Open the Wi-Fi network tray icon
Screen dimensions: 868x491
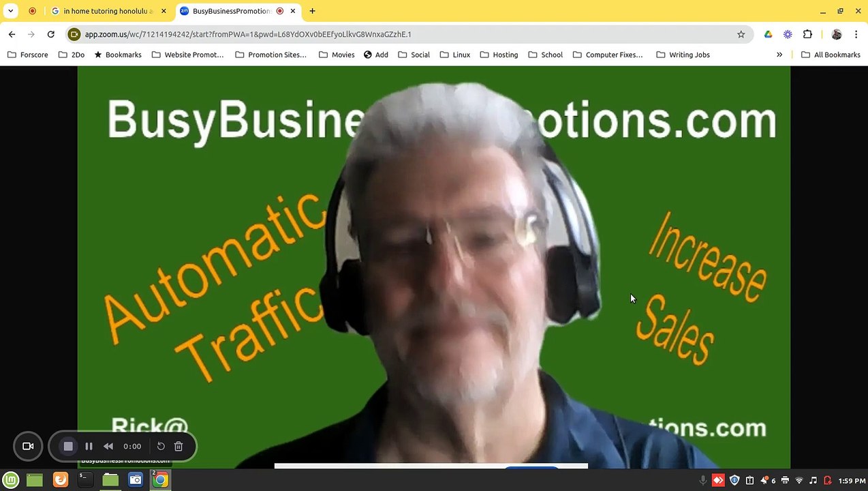click(x=799, y=481)
